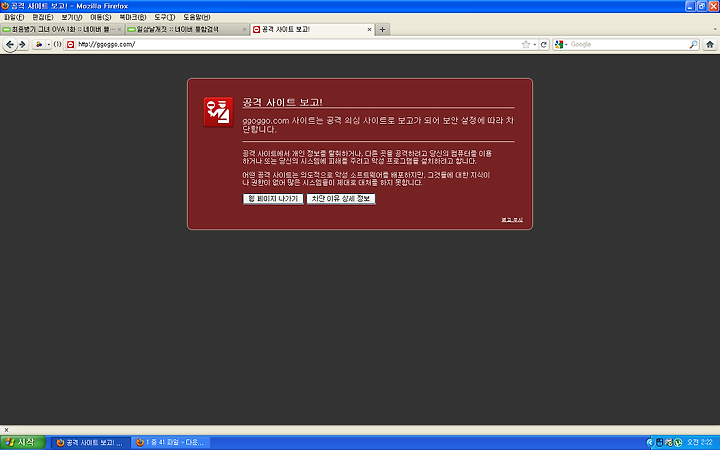Open the dropdown arrow beside the colorful add-on icon

pos(48,45)
